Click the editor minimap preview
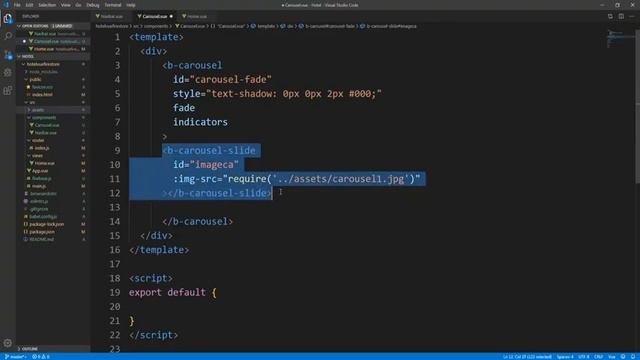640x360 pixels. pos(620,39)
